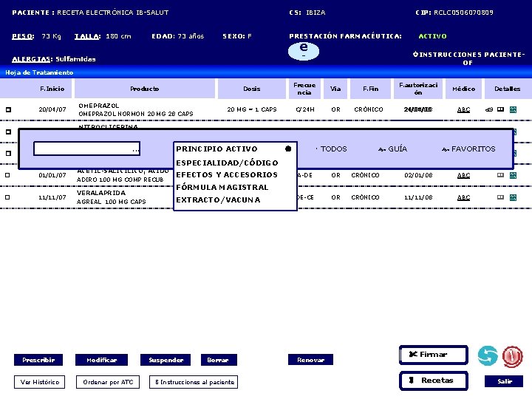Choose PRINCIPIO ACTIVO from the search type list

(x=216, y=149)
